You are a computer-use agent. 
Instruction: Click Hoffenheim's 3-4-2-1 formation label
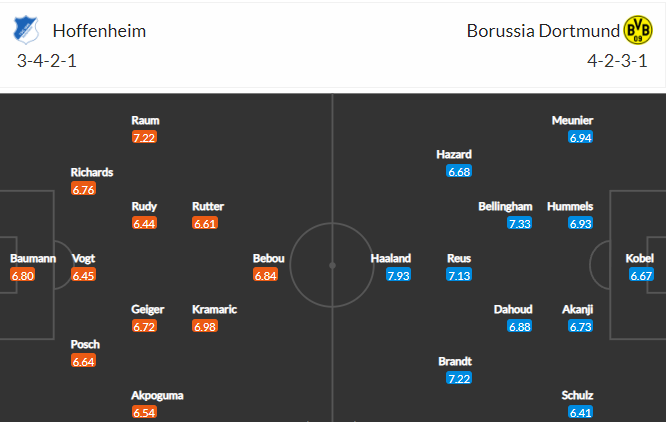(47, 61)
